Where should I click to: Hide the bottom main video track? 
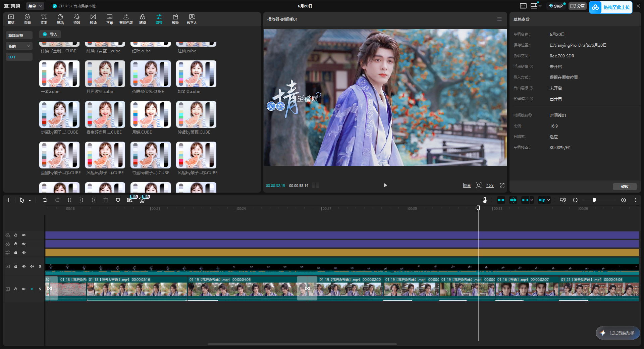coord(24,289)
